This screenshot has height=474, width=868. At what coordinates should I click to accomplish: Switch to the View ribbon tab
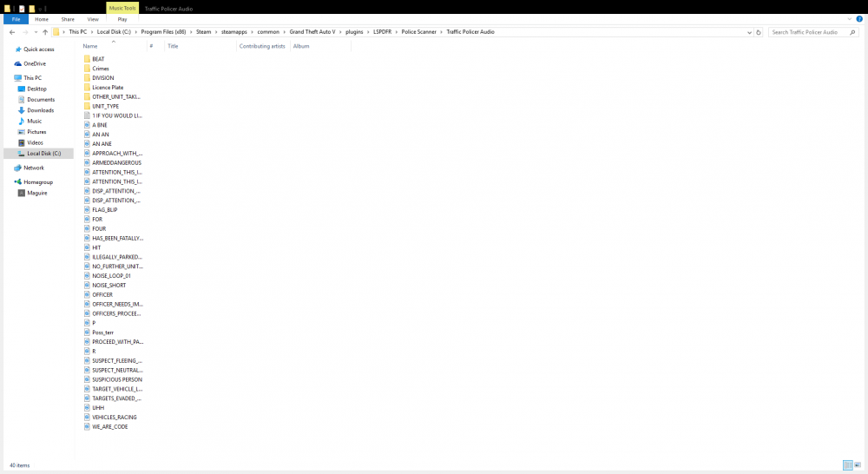[93, 19]
